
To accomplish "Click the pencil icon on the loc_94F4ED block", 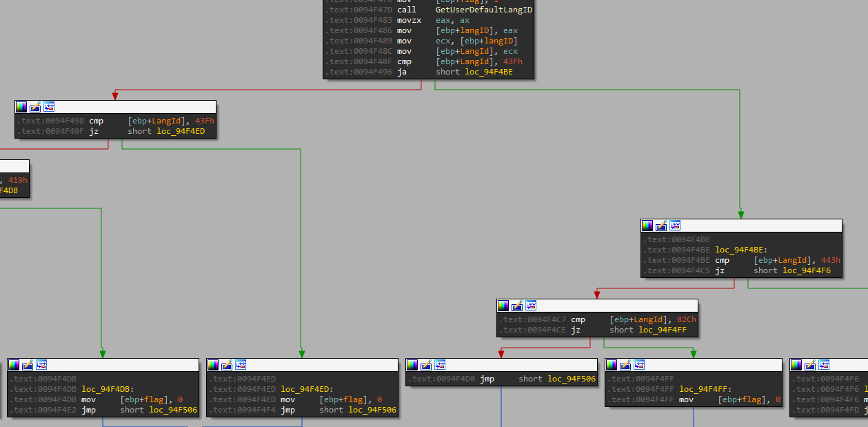I will tap(227, 365).
